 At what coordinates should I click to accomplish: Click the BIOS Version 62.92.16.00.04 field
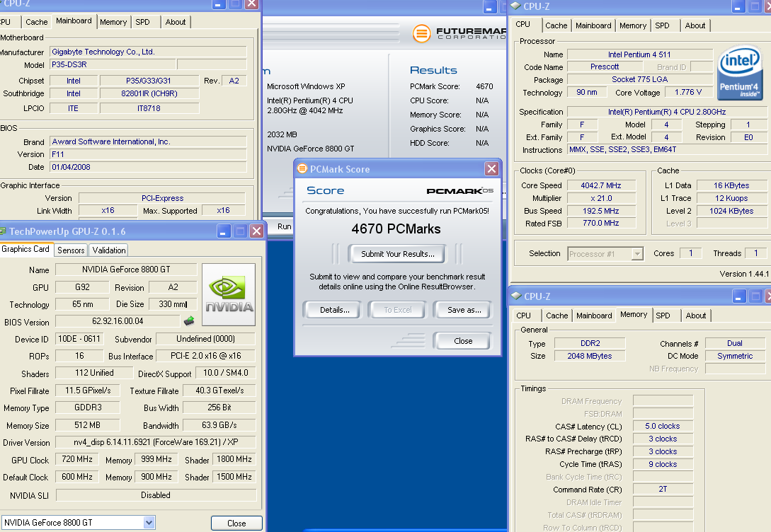coord(118,321)
